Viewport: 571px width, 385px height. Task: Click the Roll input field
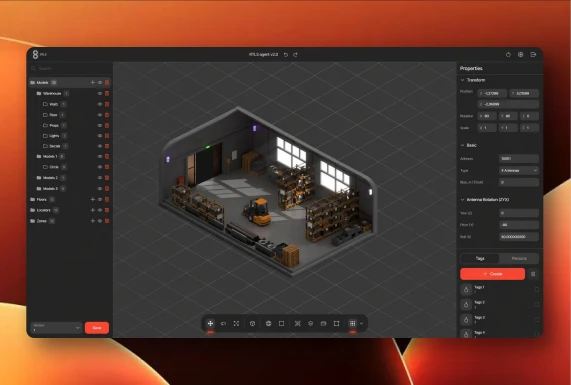click(519, 237)
